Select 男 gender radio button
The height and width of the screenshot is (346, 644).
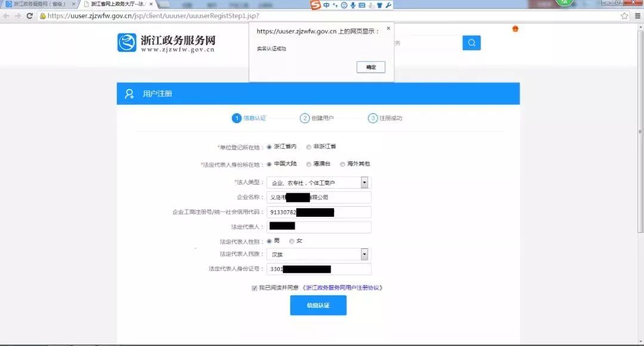269,241
